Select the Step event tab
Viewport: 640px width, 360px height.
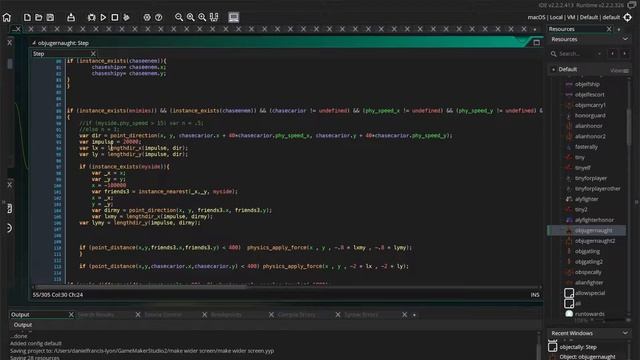39,54
